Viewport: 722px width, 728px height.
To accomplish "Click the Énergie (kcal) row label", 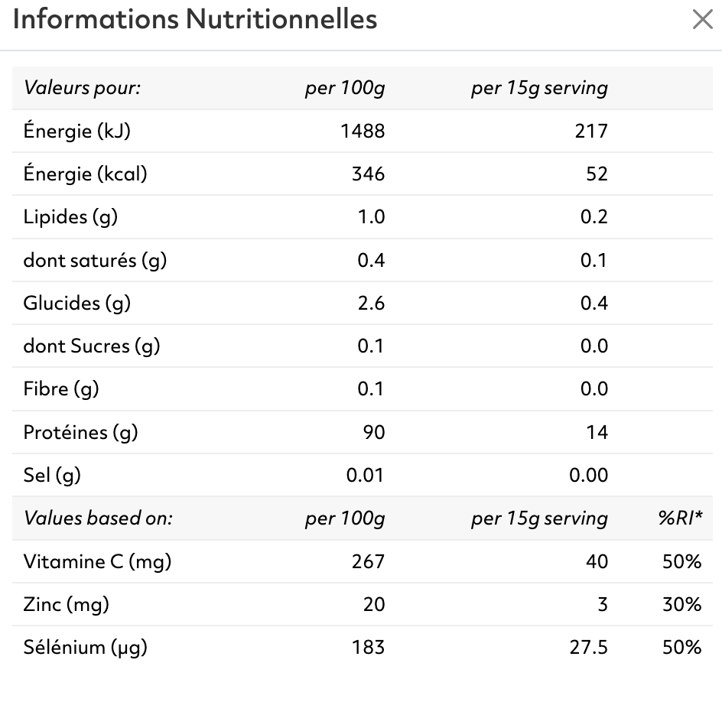I will pyautogui.click(x=86, y=174).
